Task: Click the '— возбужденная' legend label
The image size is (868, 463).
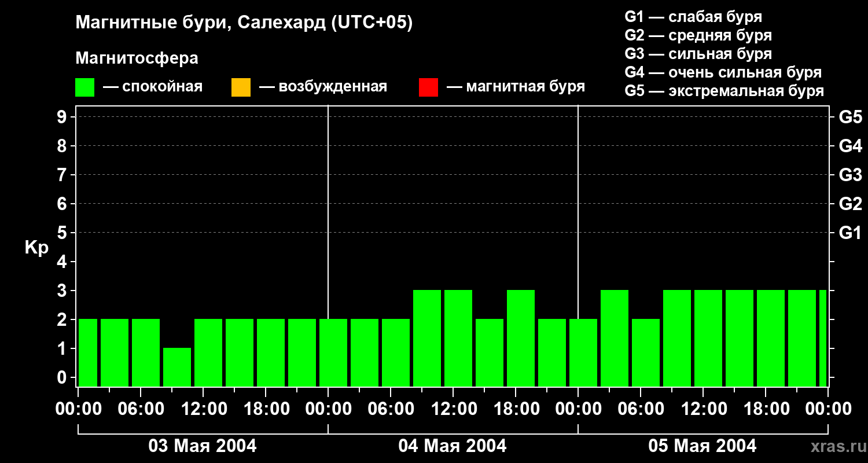Action: [x=323, y=87]
